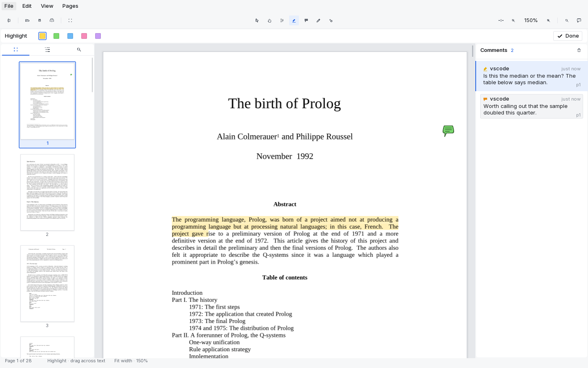The width and height of the screenshot is (588, 368).
Task: Click the document vertical scrollbar
Action: pos(472,52)
